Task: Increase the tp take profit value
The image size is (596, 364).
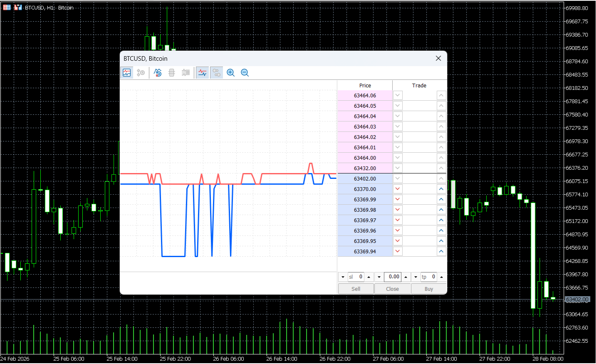Action: pyautogui.click(x=442, y=277)
